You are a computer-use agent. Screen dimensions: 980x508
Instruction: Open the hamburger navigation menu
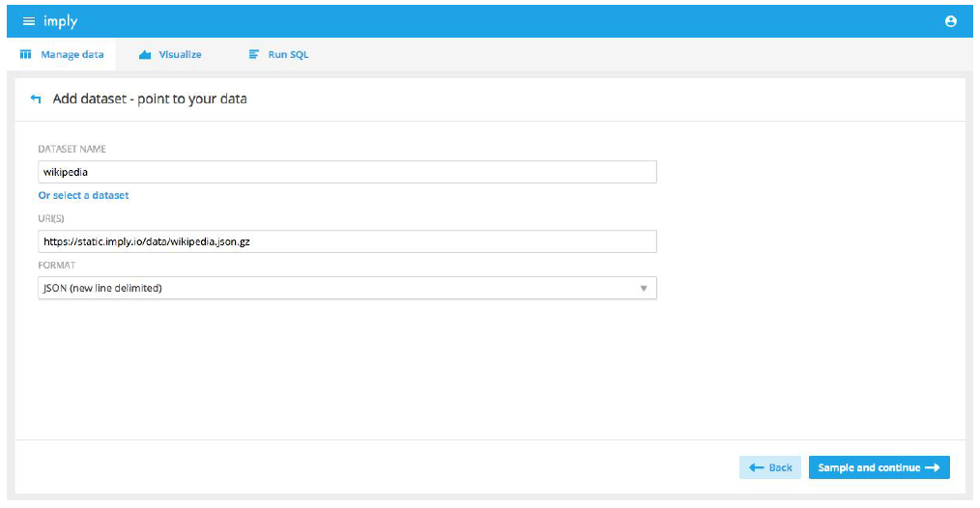pyautogui.click(x=28, y=21)
